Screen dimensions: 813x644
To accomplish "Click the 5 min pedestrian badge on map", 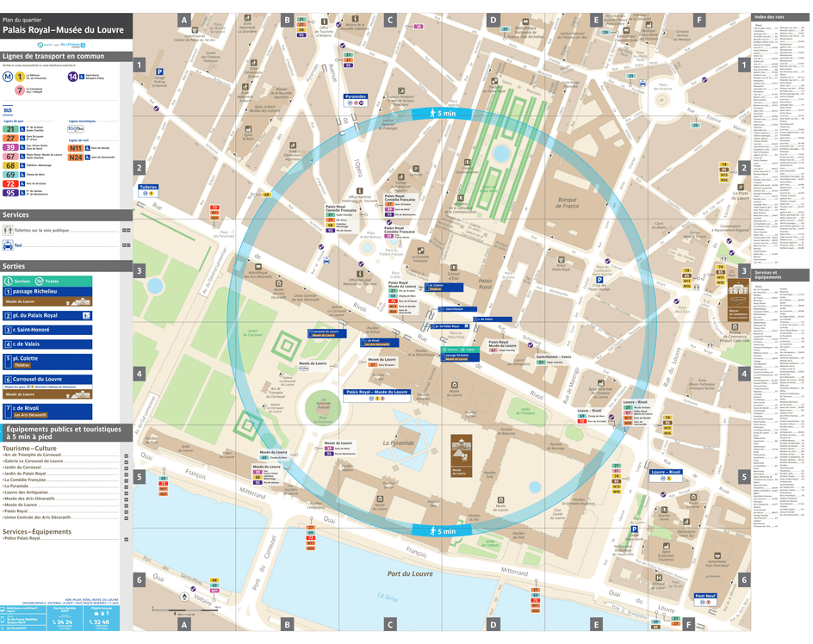I will click(444, 112).
